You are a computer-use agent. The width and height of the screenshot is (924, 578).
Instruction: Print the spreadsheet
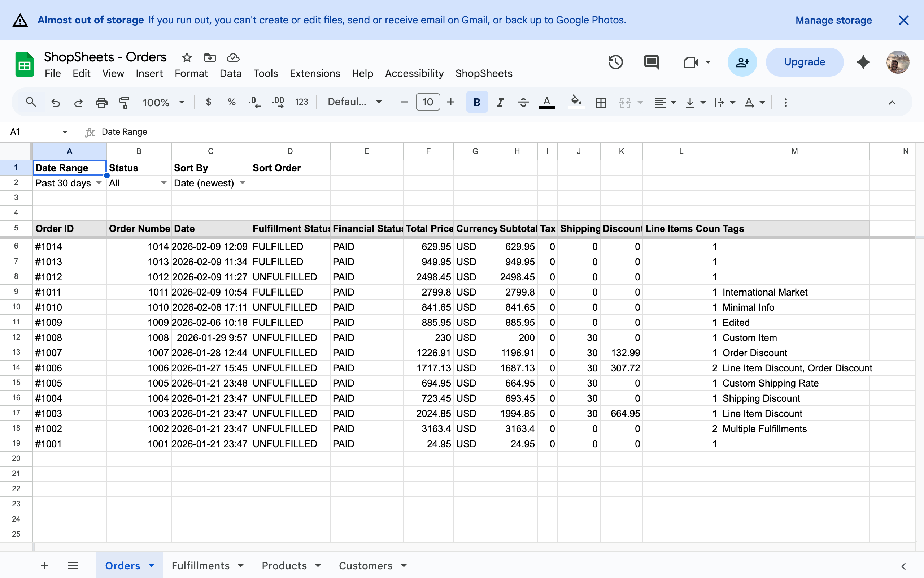point(101,102)
